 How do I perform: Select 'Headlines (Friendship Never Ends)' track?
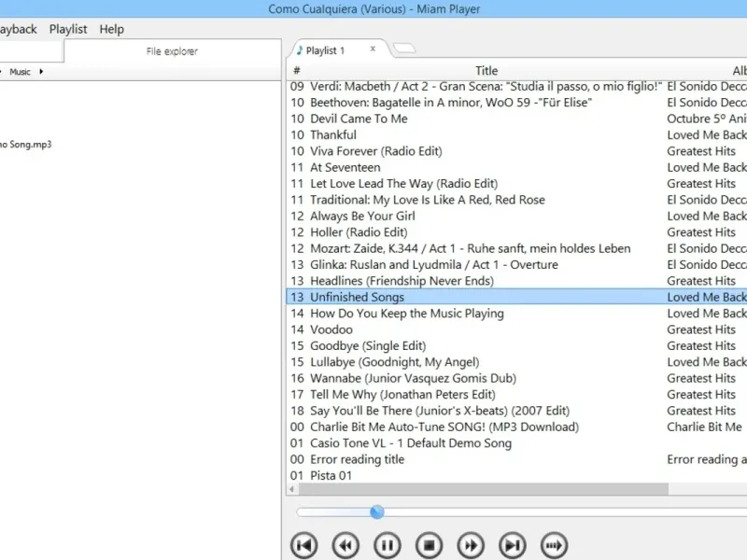click(x=516, y=281)
